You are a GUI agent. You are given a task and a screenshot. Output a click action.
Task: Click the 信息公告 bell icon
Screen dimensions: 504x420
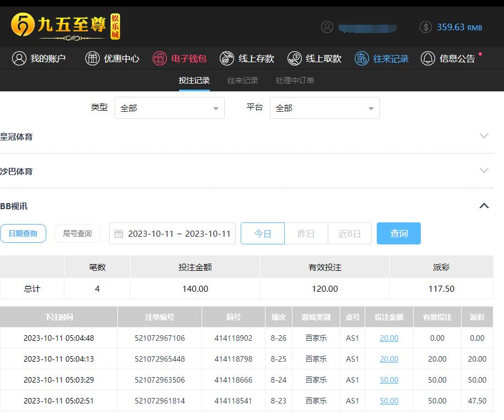click(x=428, y=58)
